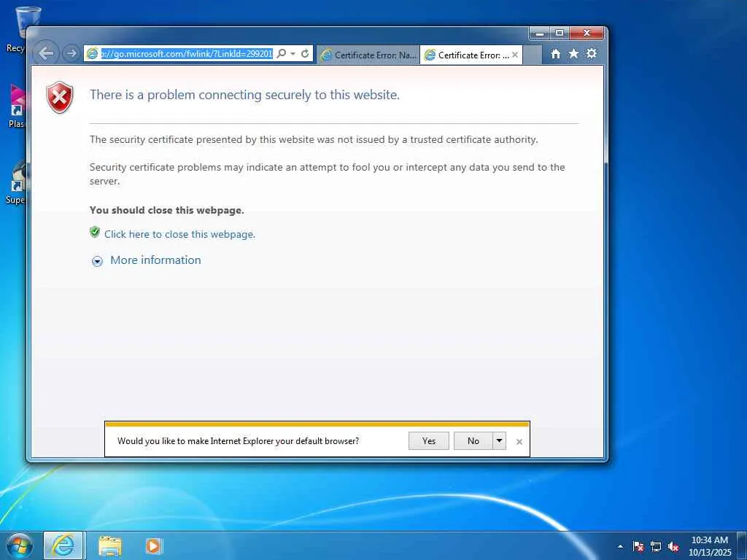Click the Show desktop button
This screenshot has height=560, width=747.
(742, 546)
